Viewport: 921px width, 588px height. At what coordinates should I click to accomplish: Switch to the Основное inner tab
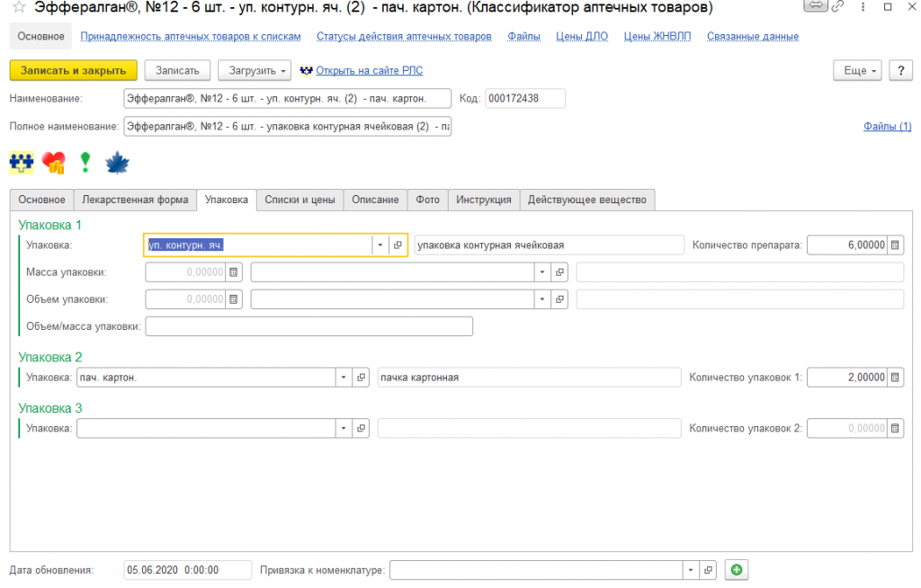point(41,200)
